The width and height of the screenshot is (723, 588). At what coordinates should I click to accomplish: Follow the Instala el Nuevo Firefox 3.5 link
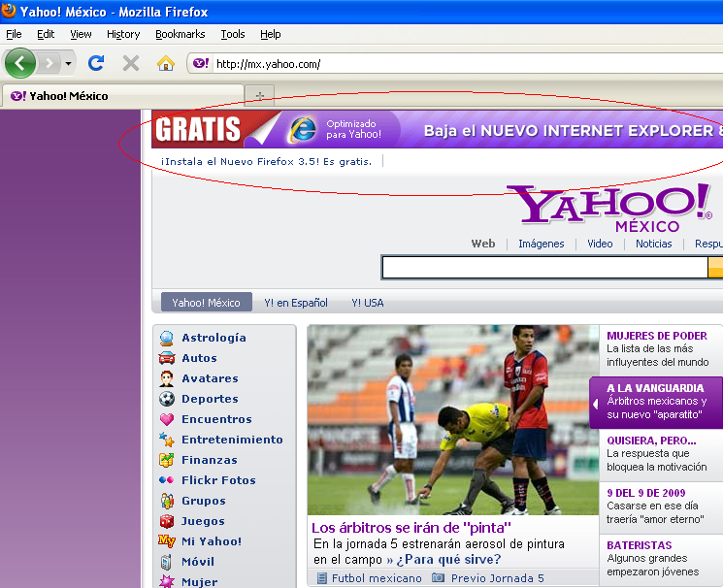pos(266,161)
